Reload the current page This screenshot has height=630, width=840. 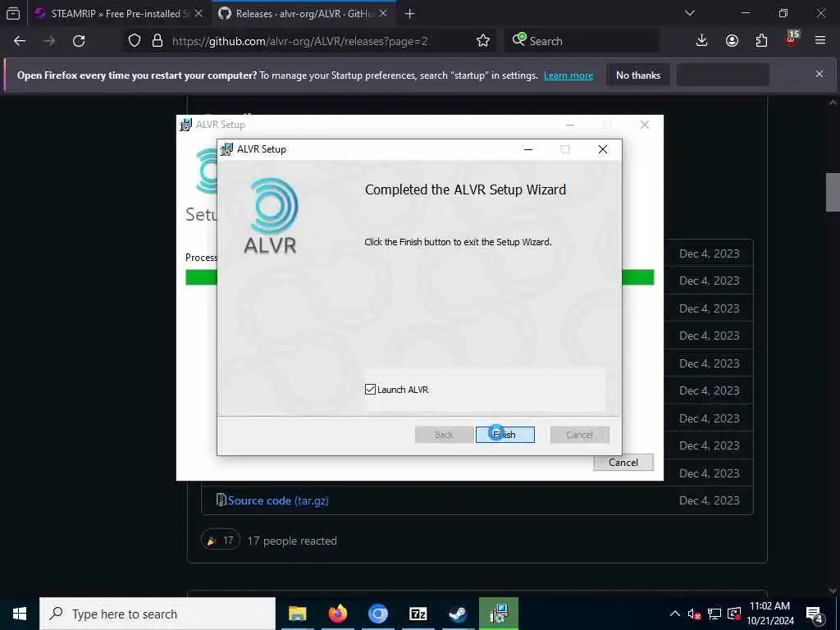[79, 41]
